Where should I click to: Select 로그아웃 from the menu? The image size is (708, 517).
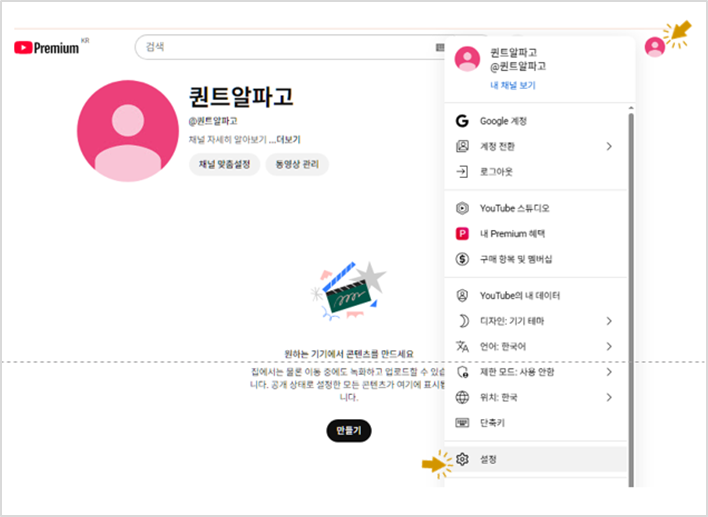pyautogui.click(x=536, y=172)
